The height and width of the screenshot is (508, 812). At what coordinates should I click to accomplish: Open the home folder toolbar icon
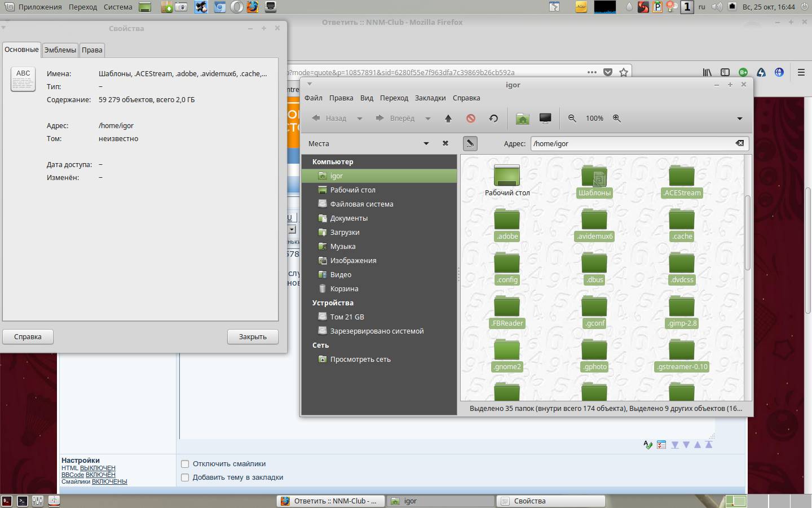click(x=523, y=119)
